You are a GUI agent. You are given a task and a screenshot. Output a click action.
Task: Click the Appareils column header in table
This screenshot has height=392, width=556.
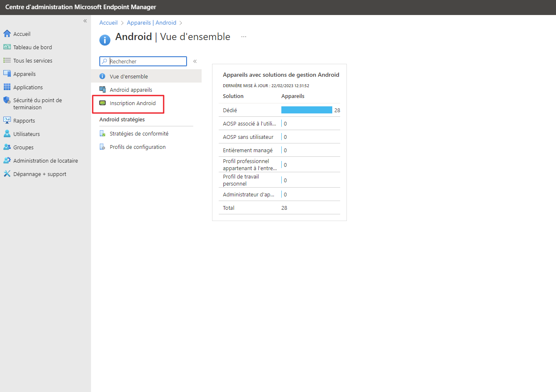[x=293, y=96]
